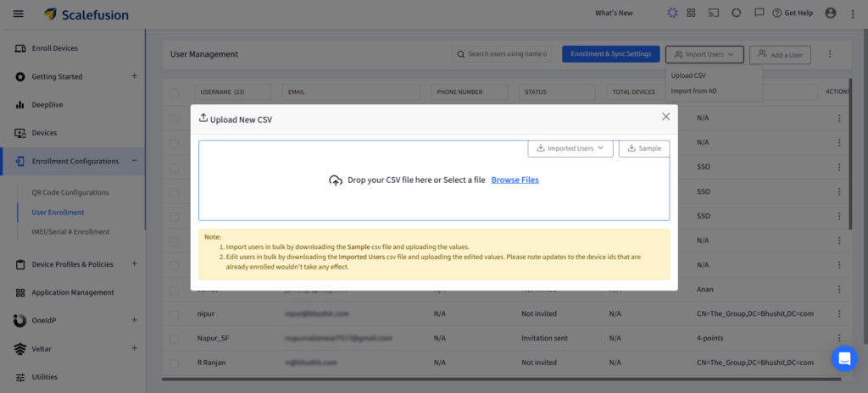Viewport: 868px width, 393px height.
Task: Open actions menu for R Ranjan row
Action: coord(839,363)
